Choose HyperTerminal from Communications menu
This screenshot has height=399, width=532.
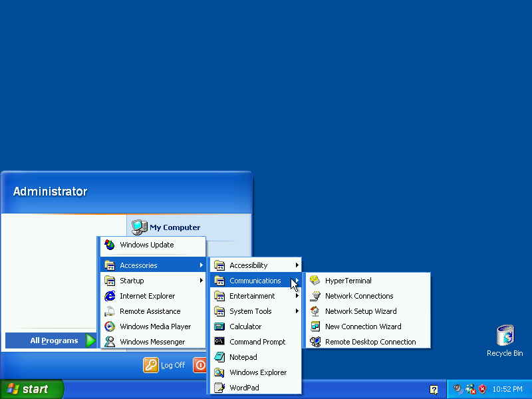click(368, 281)
